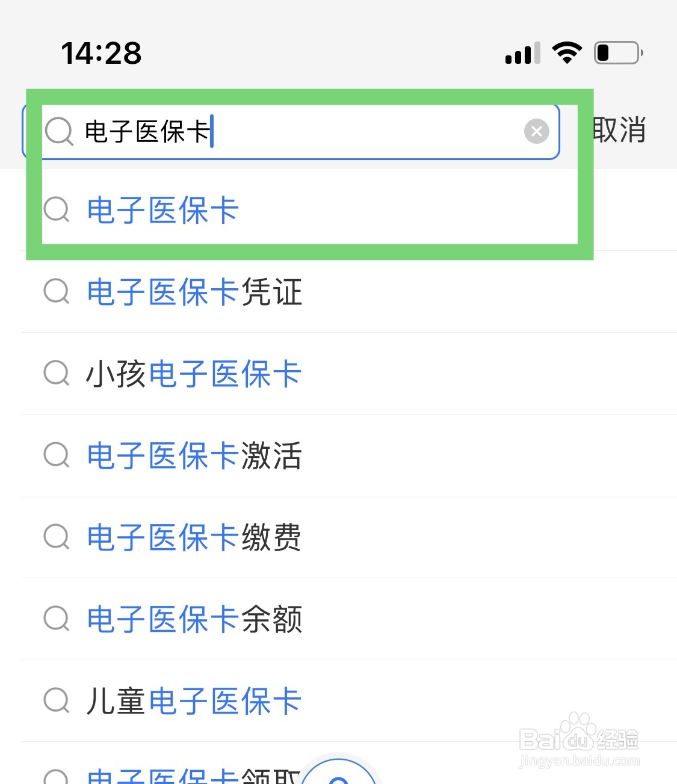This screenshot has height=784, width=677.
Task: Clear the search field text
Action: (536, 131)
